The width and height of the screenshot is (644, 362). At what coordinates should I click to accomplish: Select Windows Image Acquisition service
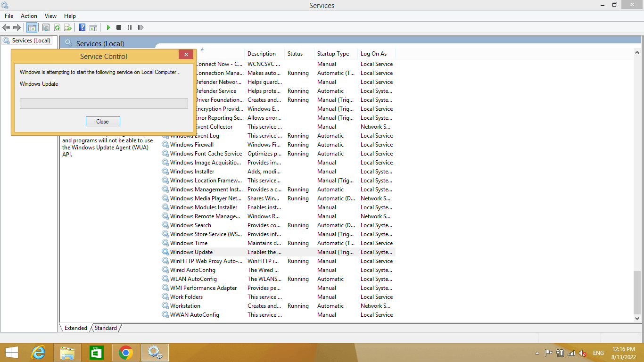coord(278,163)
